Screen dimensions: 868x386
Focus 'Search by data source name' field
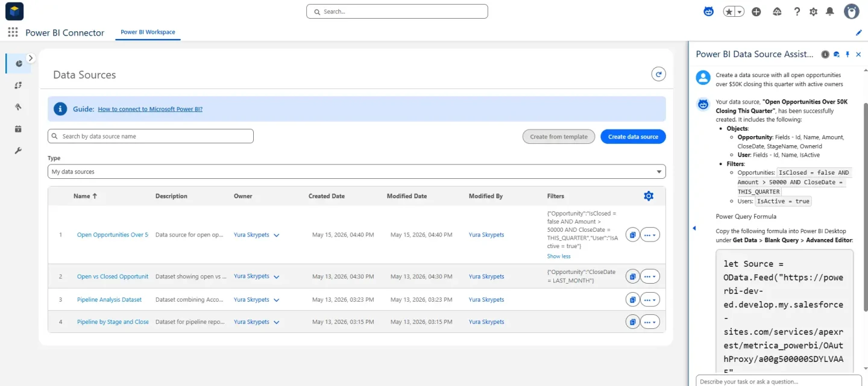[x=151, y=136]
